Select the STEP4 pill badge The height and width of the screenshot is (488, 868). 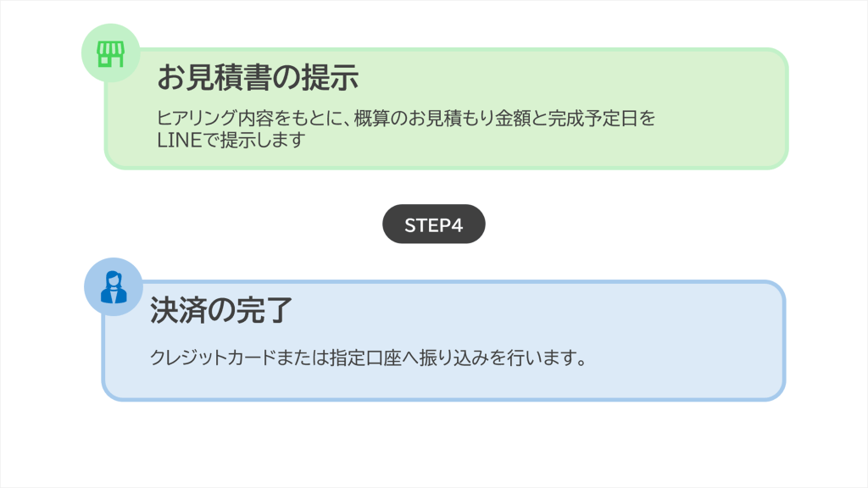click(x=433, y=225)
